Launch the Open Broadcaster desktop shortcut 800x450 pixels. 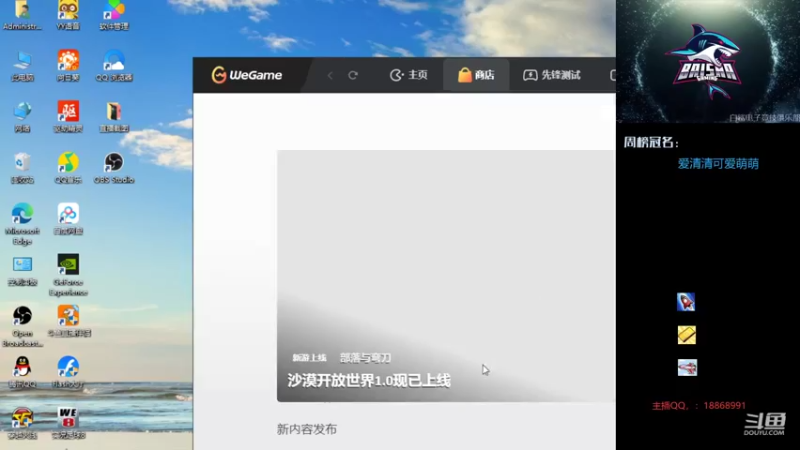pos(22,326)
